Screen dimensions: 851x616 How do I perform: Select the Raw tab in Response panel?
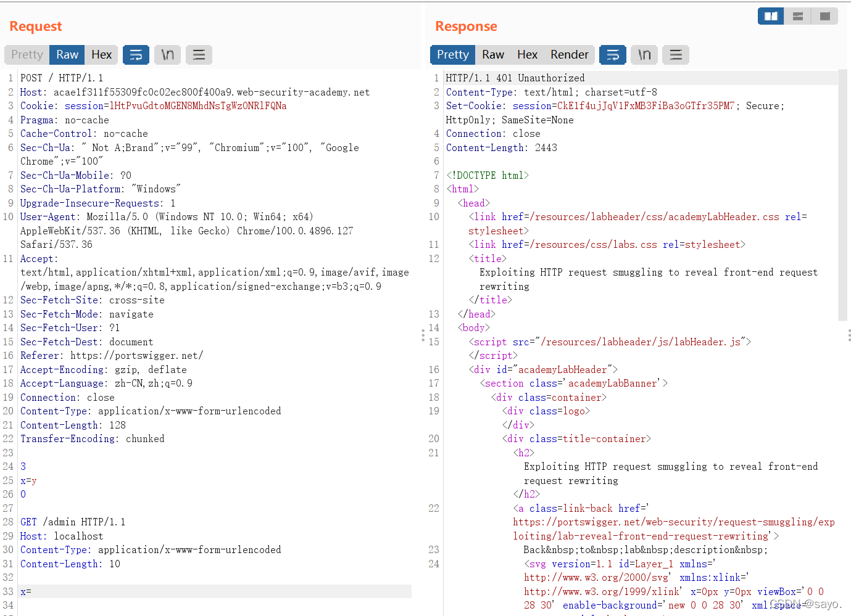pos(493,55)
